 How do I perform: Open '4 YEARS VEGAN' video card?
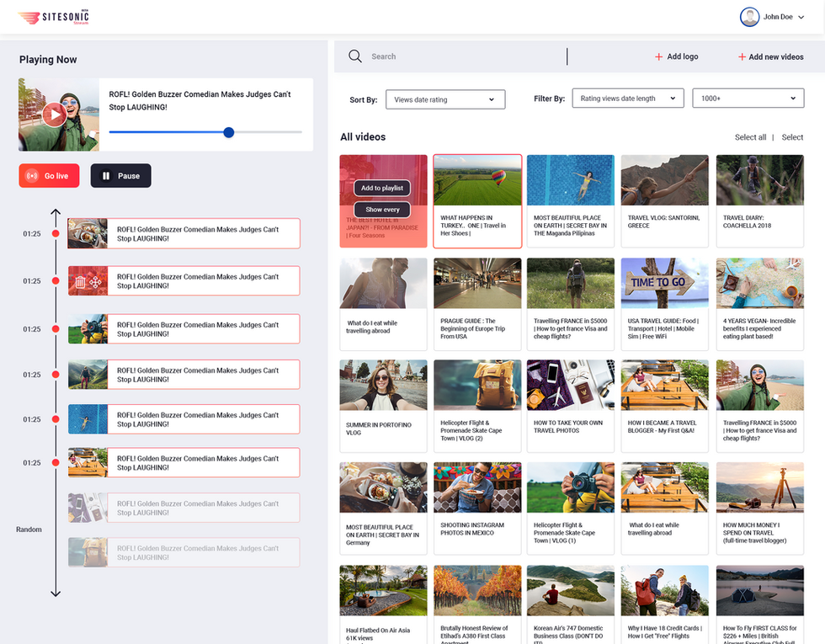pyautogui.click(x=759, y=304)
